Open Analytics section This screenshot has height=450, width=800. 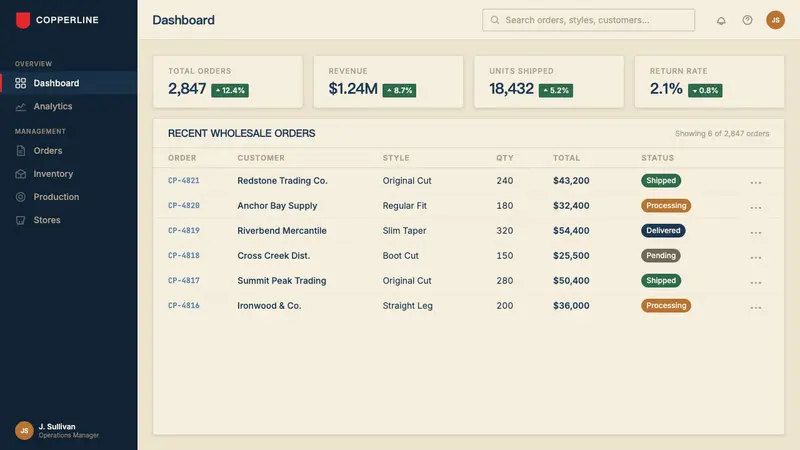(69, 107)
